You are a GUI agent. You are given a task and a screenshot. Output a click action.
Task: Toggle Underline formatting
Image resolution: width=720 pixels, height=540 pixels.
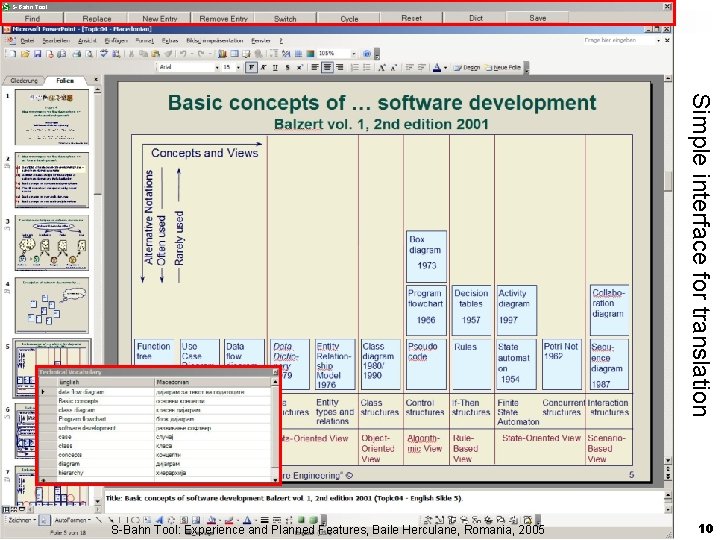click(x=275, y=68)
